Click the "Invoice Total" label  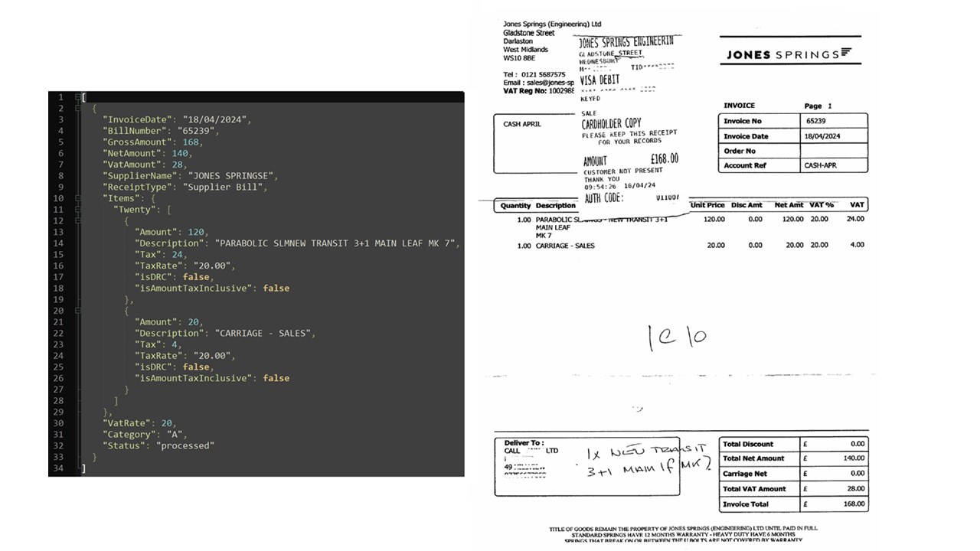746,504
